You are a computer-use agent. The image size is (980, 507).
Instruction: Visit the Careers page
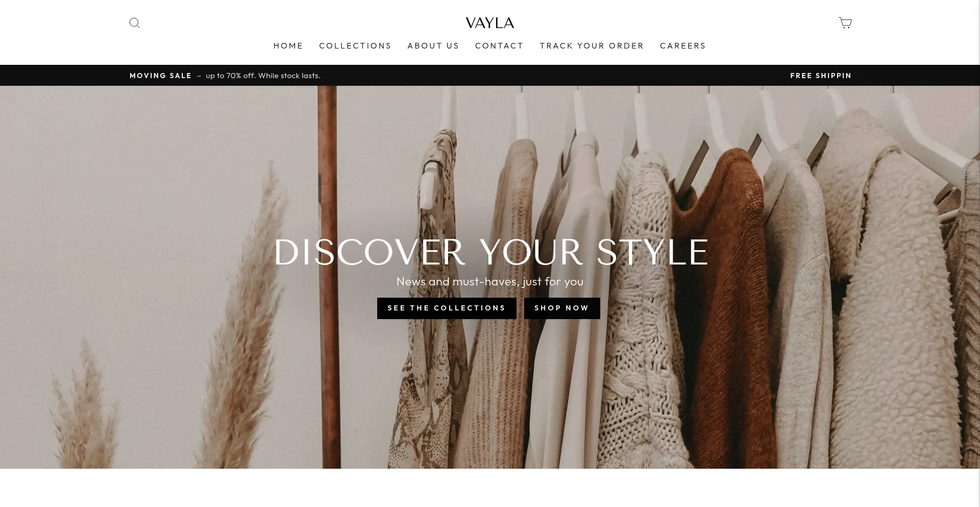pyautogui.click(x=683, y=46)
